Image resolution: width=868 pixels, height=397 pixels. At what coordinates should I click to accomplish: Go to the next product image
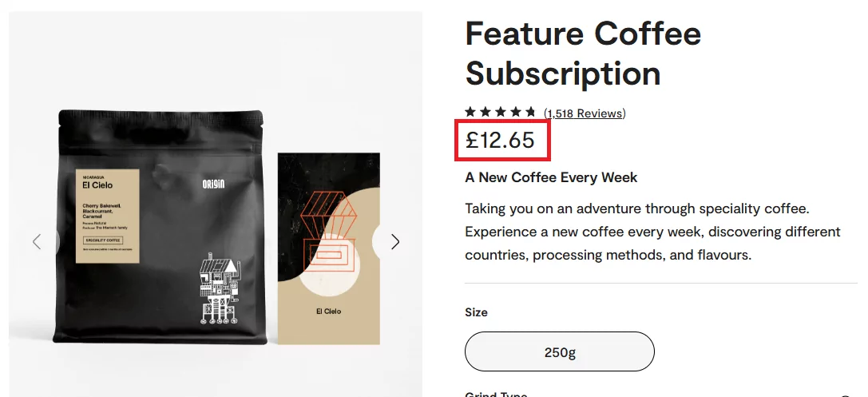[x=394, y=241]
